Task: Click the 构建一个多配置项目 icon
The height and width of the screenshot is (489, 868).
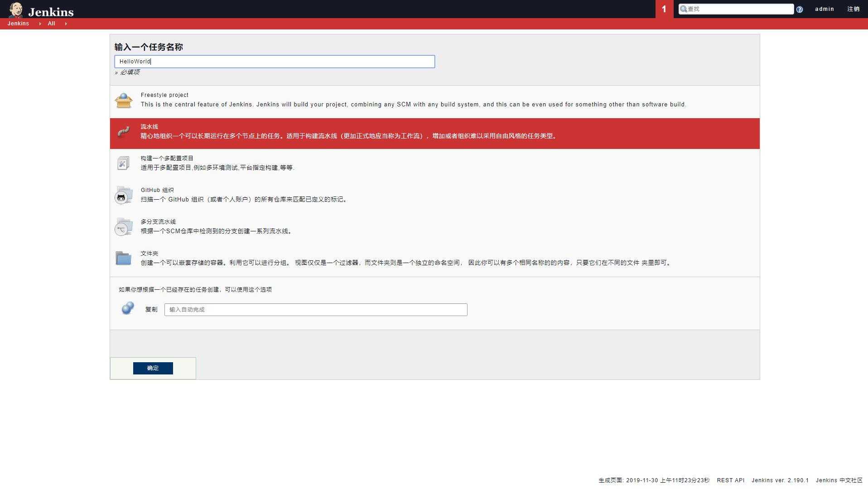Action: pyautogui.click(x=123, y=163)
